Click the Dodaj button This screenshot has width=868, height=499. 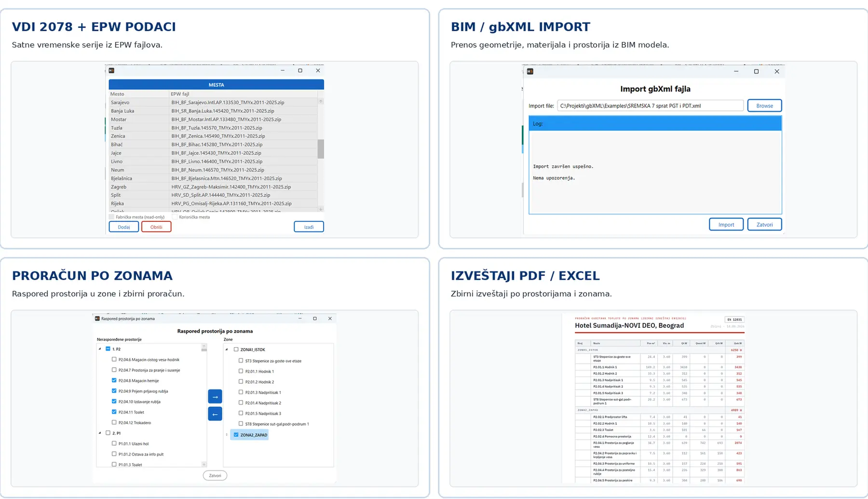[124, 227]
